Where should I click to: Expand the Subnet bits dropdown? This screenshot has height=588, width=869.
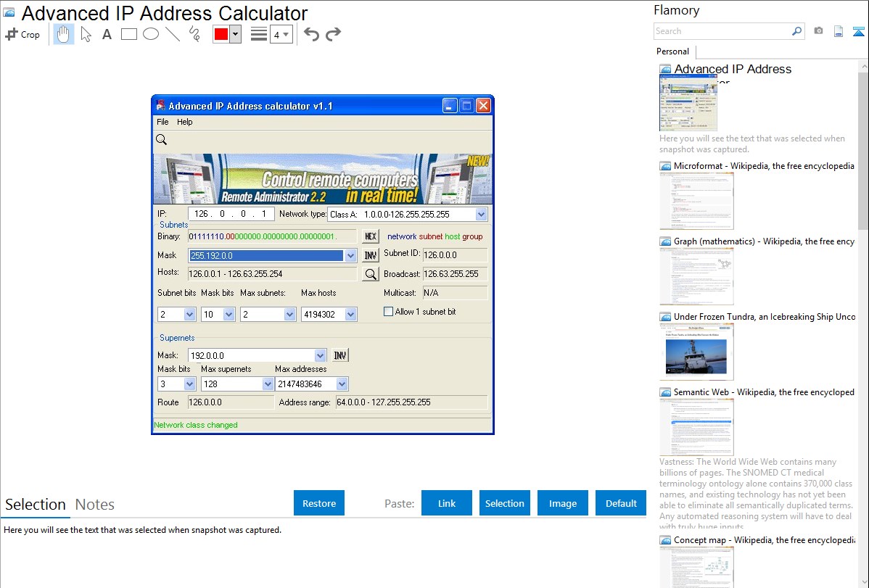[x=189, y=315]
